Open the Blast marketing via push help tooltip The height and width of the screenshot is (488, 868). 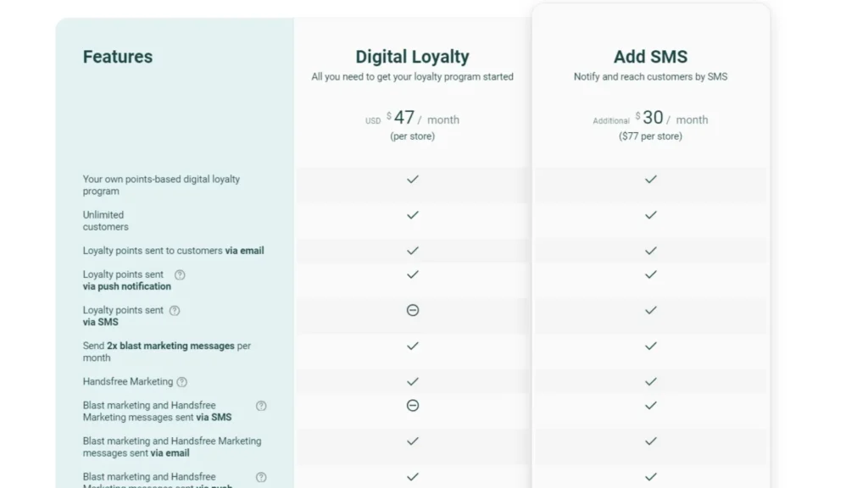(x=261, y=476)
